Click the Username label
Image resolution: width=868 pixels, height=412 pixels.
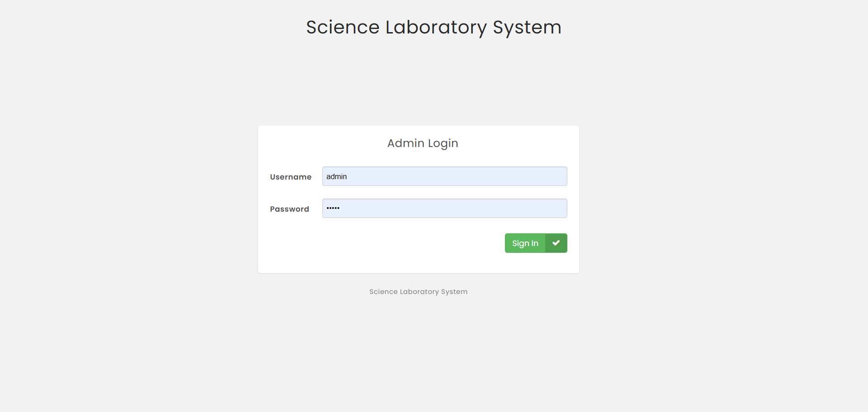pos(290,177)
